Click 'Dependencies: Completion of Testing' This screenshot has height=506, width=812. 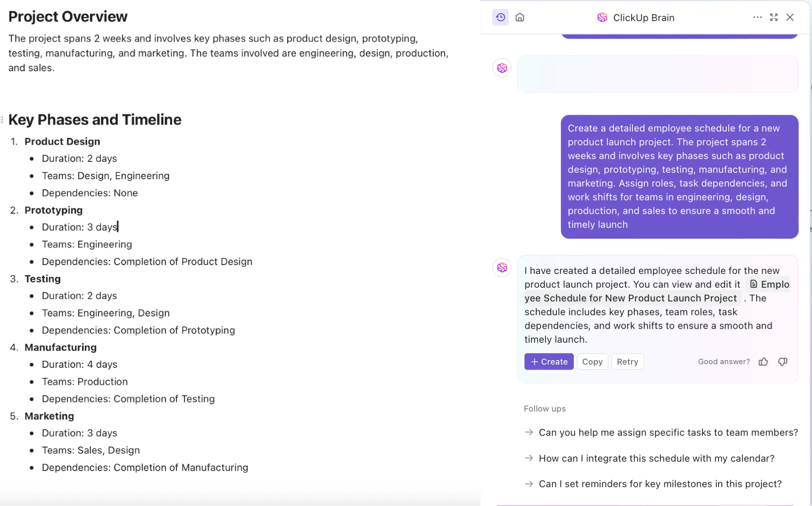click(x=128, y=399)
